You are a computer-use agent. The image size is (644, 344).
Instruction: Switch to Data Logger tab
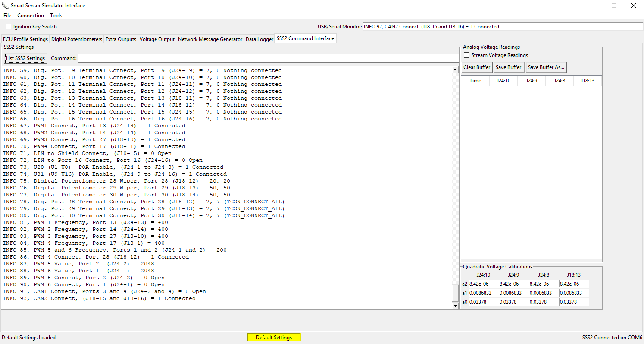click(x=259, y=39)
